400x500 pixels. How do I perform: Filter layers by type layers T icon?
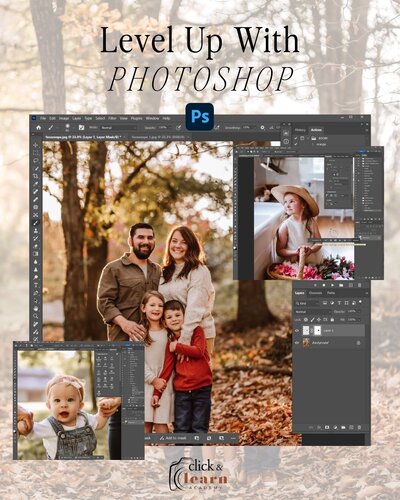coord(339,303)
